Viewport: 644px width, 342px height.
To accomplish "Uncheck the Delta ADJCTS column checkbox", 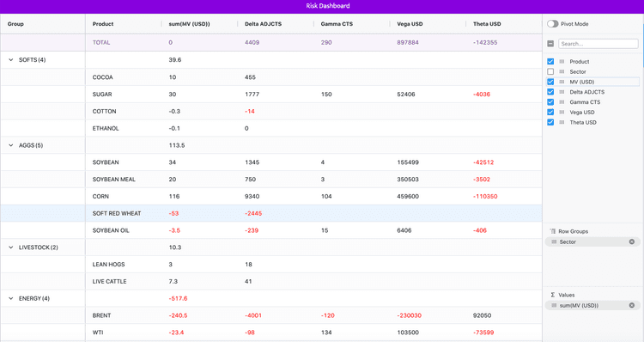I will (550, 92).
